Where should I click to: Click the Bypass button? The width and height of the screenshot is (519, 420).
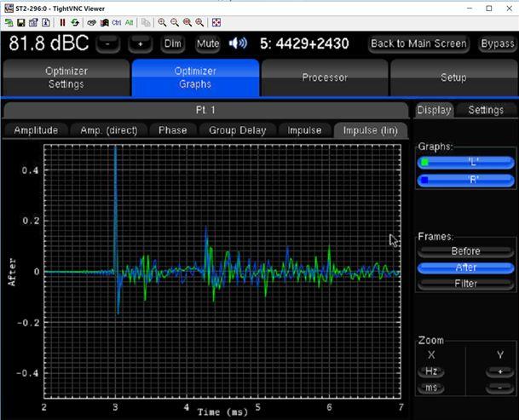(x=497, y=43)
